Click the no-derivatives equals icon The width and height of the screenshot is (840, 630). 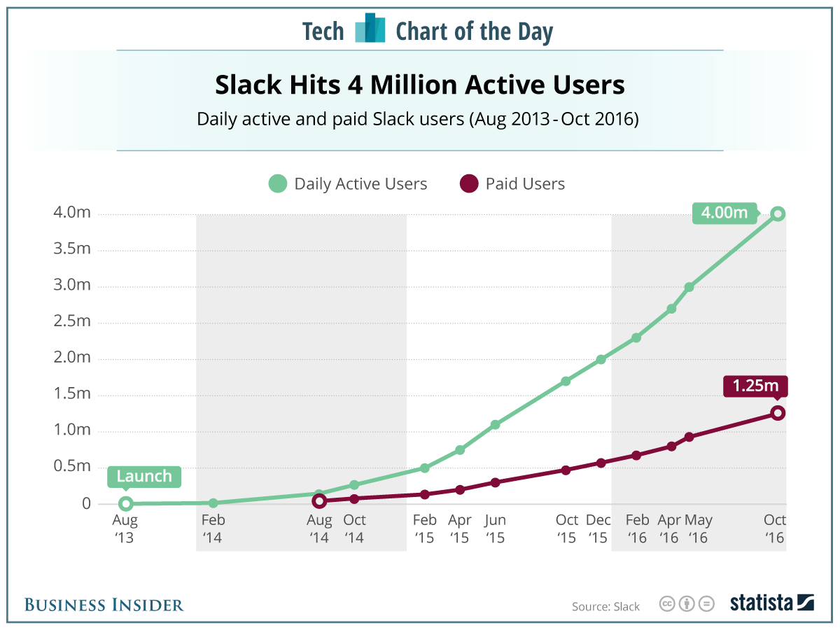pyautogui.click(x=708, y=604)
